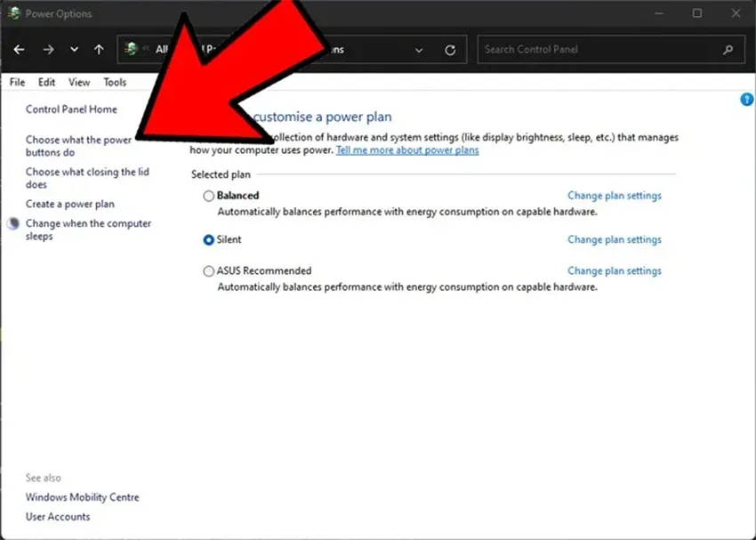Maximize the Power Options window
Viewport: 756px width, 540px height.
(697, 13)
